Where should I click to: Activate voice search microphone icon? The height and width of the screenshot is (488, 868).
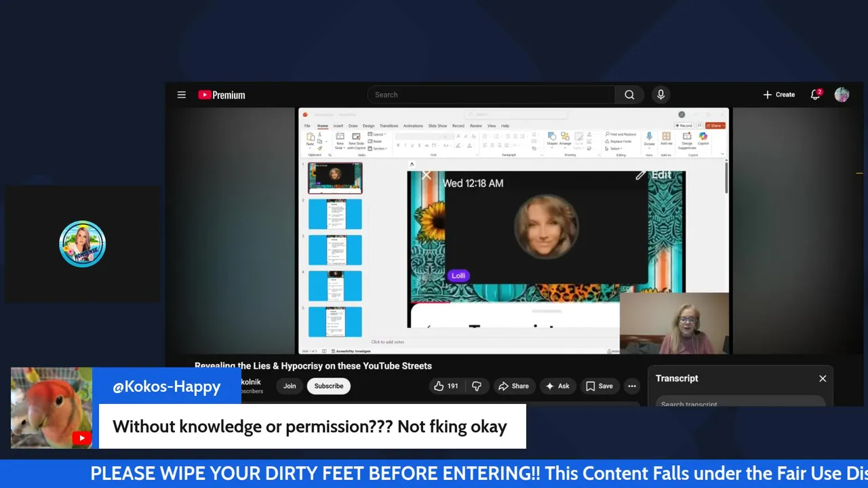click(660, 95)
